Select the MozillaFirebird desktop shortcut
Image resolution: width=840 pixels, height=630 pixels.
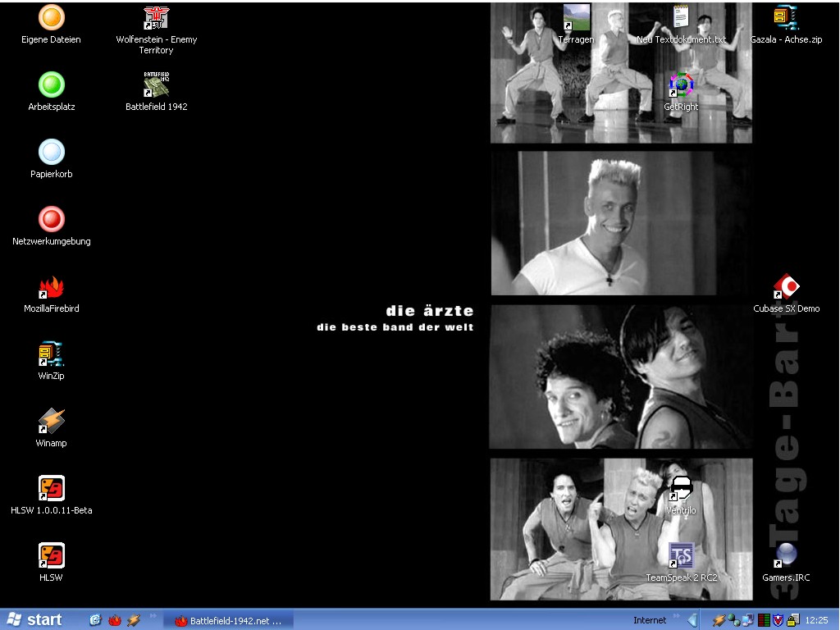(52, 294)
